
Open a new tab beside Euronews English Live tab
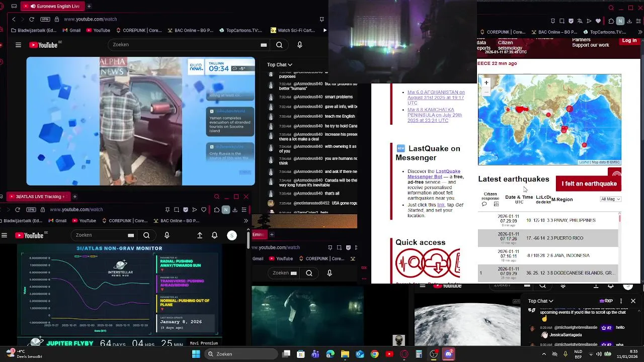(x=89, y=6)
